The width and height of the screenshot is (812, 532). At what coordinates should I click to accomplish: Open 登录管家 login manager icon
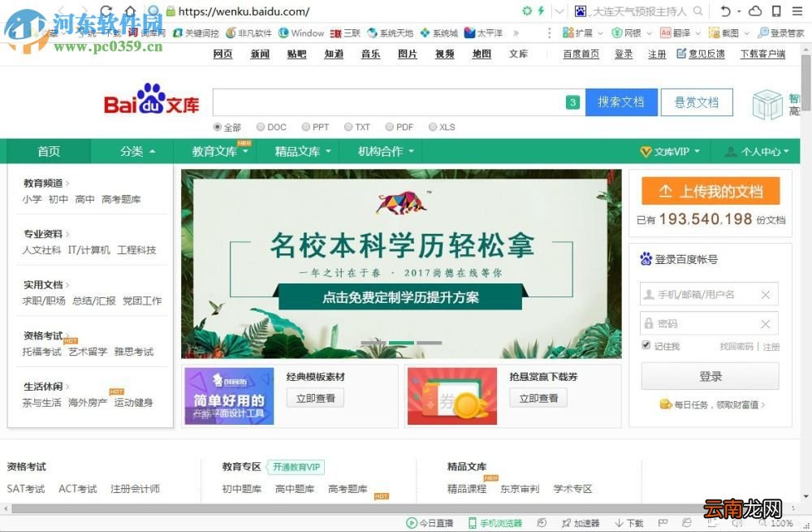(762, 33)
